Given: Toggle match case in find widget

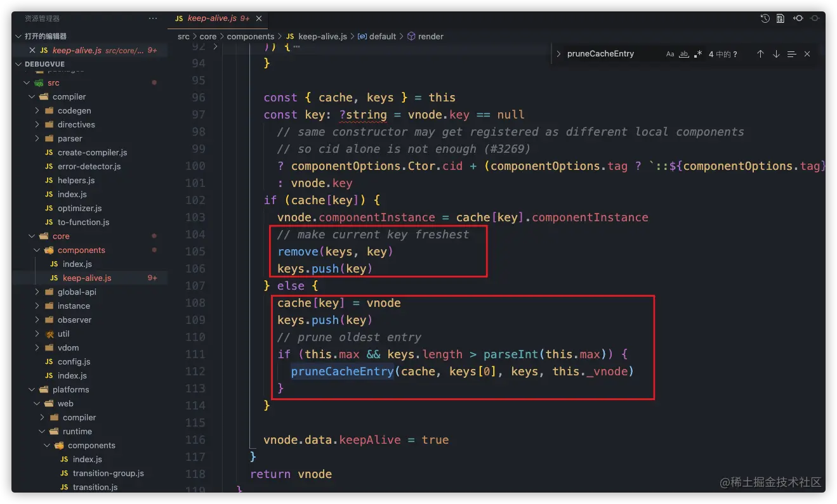Looking at the screenshot, I should click(670, 55).
